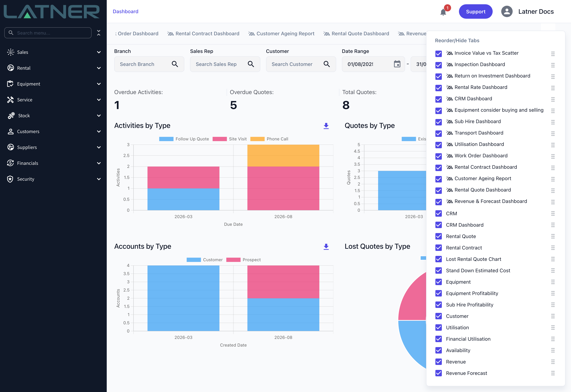Click the Support button
571x392 pixels.
(x=476, y=12)
